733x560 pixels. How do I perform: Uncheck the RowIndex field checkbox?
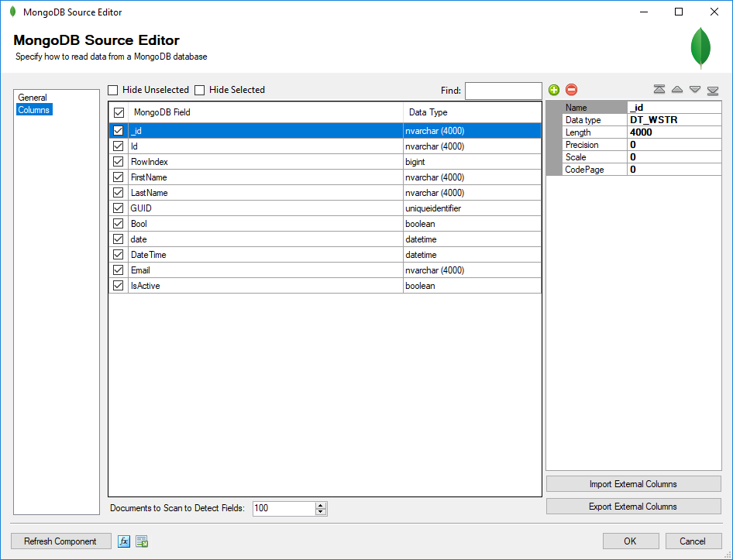click(119, 162)
